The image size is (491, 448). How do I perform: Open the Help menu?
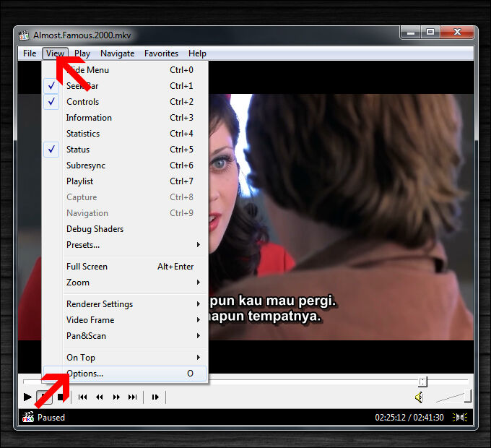tap(197, 53)
